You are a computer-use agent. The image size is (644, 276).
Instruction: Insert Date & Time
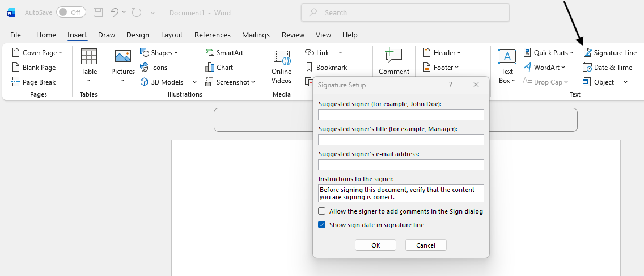tap(608, 68)
